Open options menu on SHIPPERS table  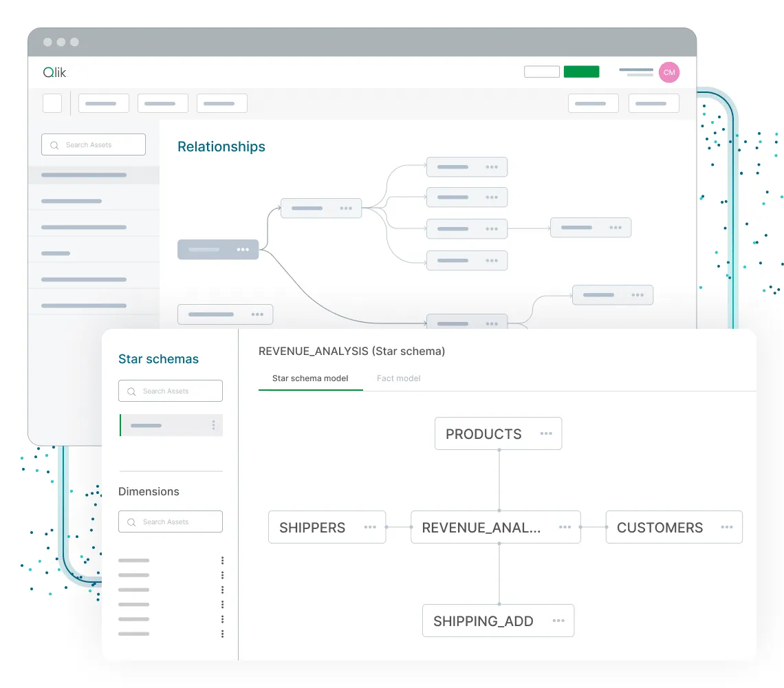(370, 527)
